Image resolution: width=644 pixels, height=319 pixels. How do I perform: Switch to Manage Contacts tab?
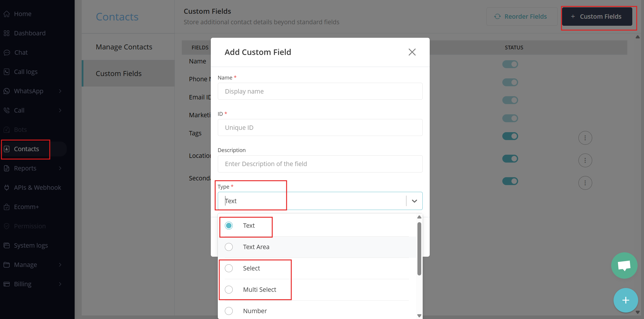tap(124, 47)
